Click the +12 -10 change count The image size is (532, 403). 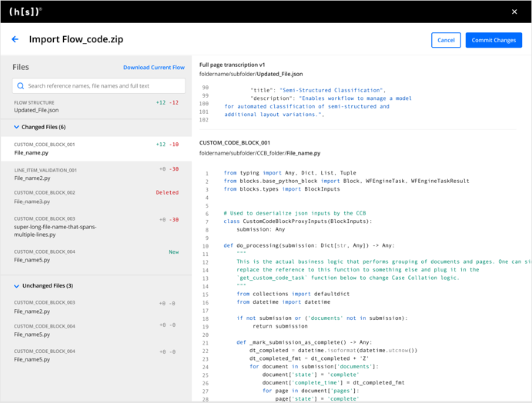pos(167,145)
